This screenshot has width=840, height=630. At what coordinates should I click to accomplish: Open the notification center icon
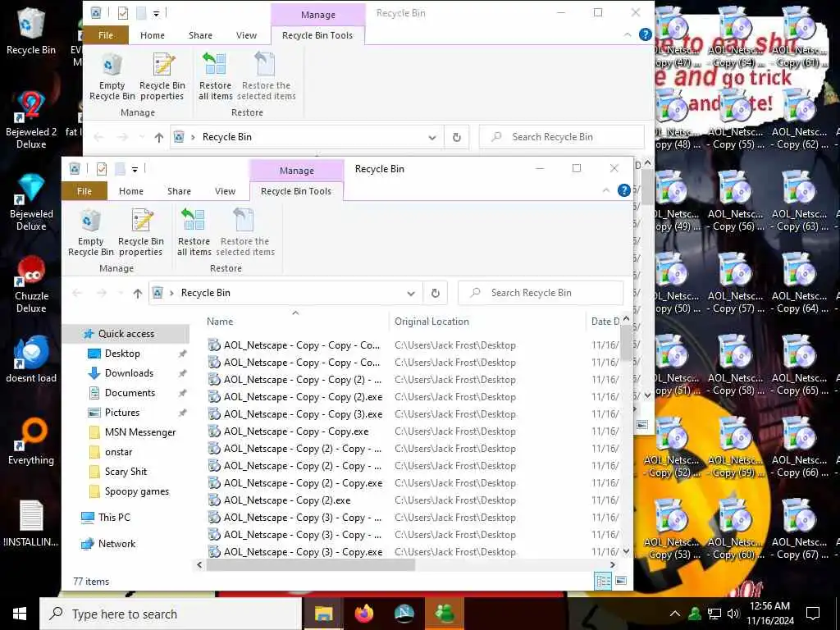[813, 614]
